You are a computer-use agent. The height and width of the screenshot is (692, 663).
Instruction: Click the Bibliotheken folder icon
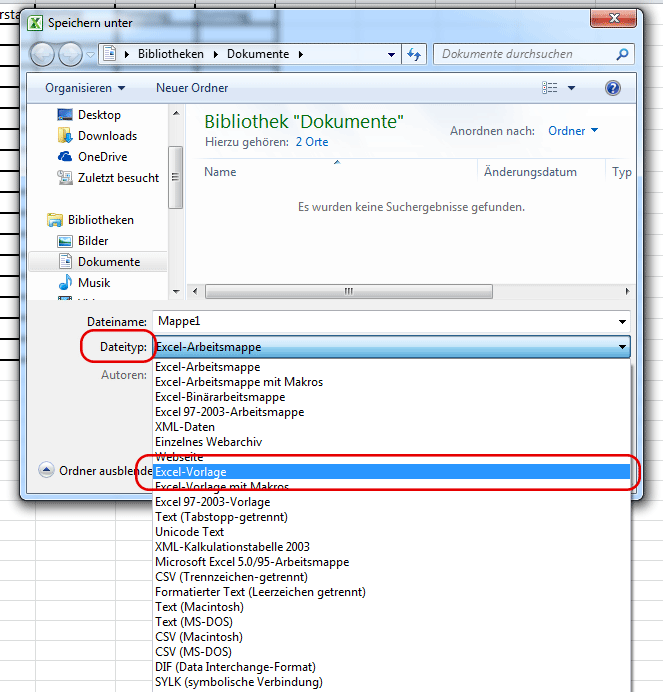pos(55,220)
